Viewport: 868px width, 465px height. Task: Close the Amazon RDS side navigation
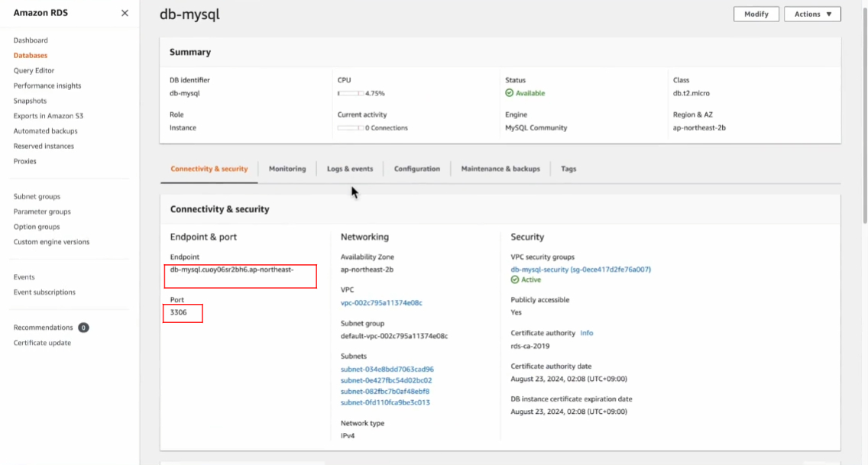(125, 13)
